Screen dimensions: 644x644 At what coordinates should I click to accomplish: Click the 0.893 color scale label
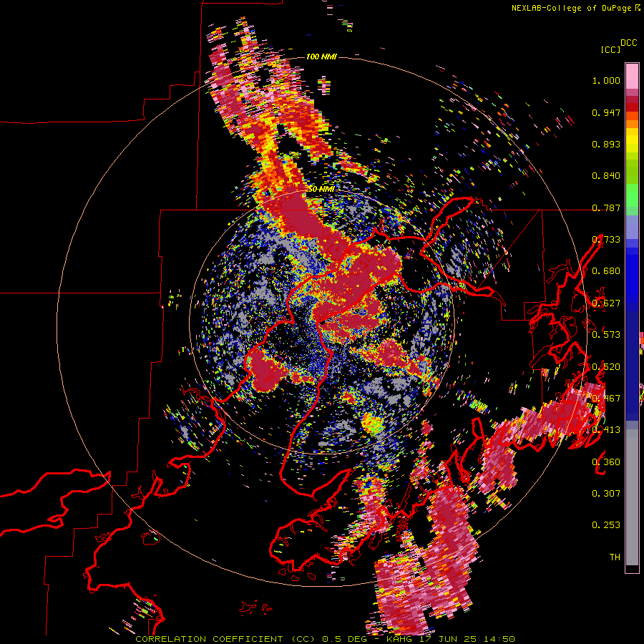tap(606, 144)
